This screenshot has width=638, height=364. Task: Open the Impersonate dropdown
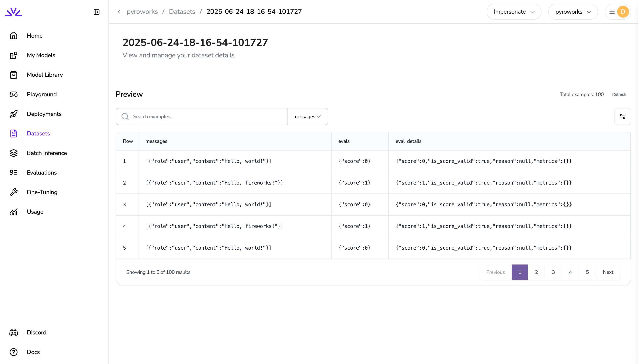(x=514, y=12)
